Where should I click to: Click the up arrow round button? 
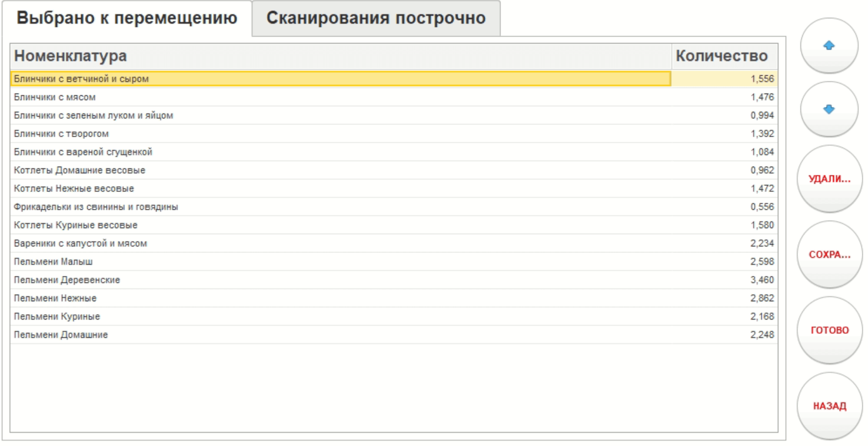[x=829, y=46]
